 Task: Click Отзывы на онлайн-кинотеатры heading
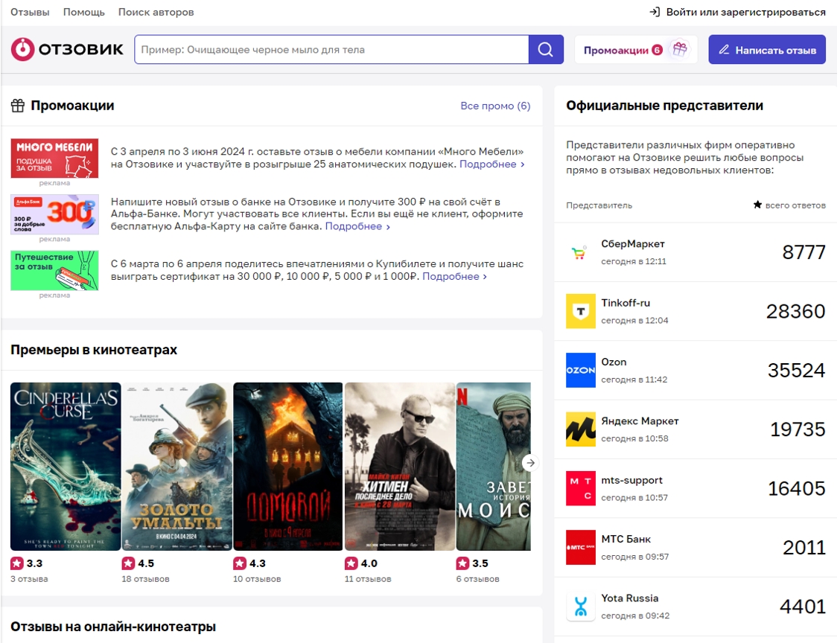pyautogui.click(x=113, y=627)
